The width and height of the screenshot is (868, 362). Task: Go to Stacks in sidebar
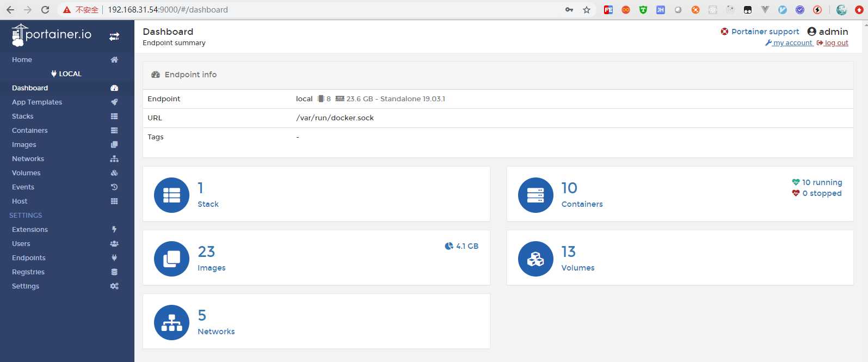pyautogui.click(x=67, y=116)
